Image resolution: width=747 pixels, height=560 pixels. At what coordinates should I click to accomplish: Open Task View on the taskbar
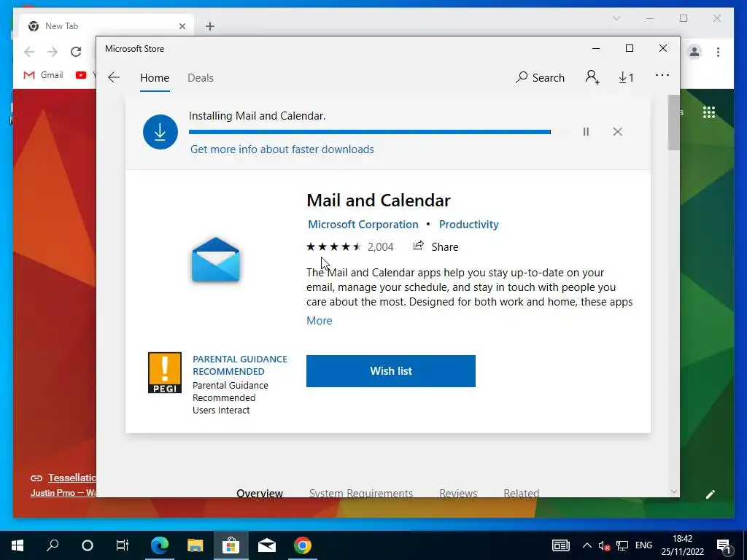click(x=123, y=545)
